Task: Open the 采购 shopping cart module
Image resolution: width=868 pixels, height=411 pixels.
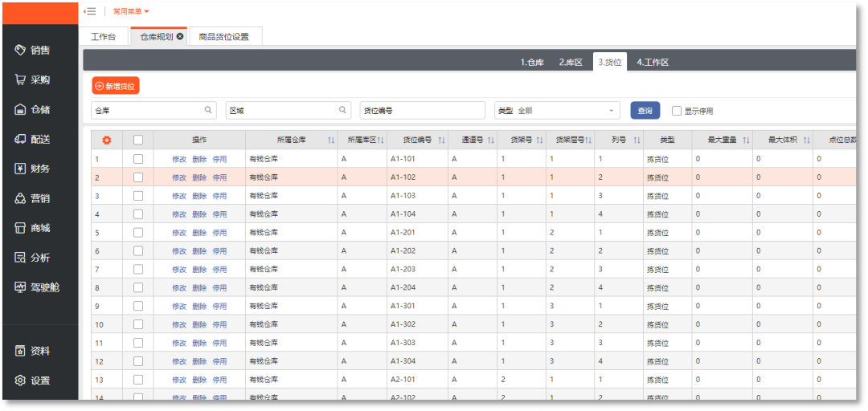Action: 33,79
